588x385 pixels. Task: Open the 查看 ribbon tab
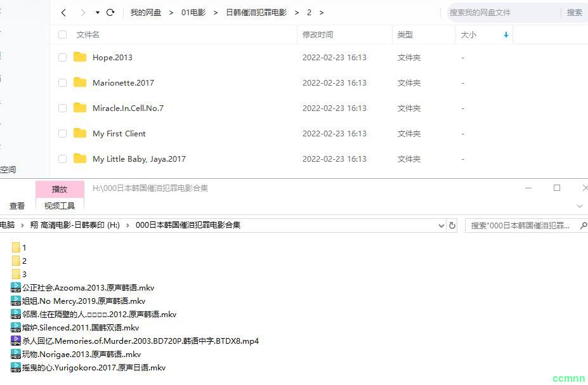(x=17, y=206)
